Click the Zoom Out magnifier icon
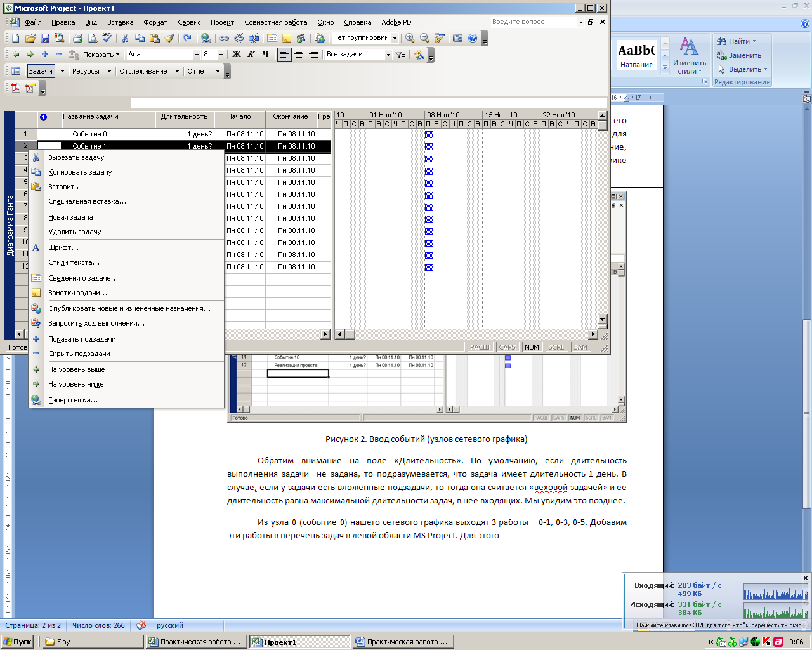Image resolution: width=812 pixels, height=650 pixels. coord(424,38)
